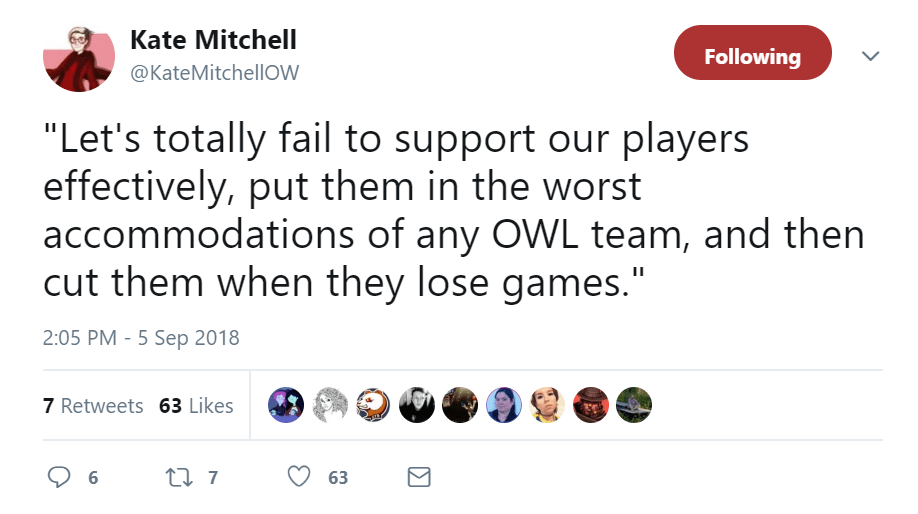Viewport: 918px width, 514px height.
Task: Expand the tweet options chevron menu
Action: 870,56
